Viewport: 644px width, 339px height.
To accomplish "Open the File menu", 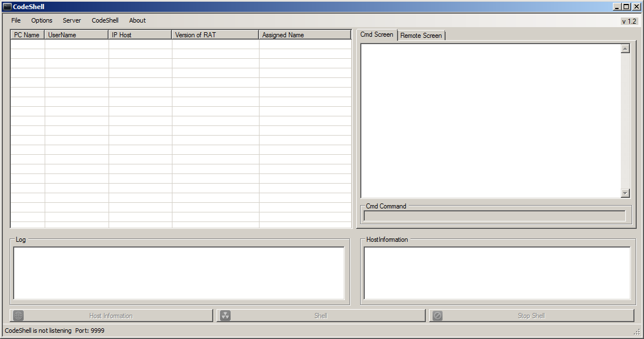I will (16, 20).
